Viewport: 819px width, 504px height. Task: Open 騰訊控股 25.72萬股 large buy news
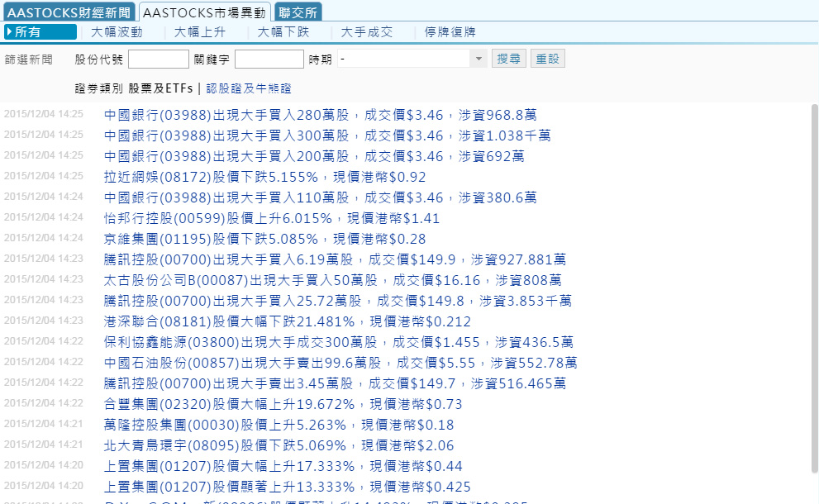pyautogui.click(x=338, y=301)
